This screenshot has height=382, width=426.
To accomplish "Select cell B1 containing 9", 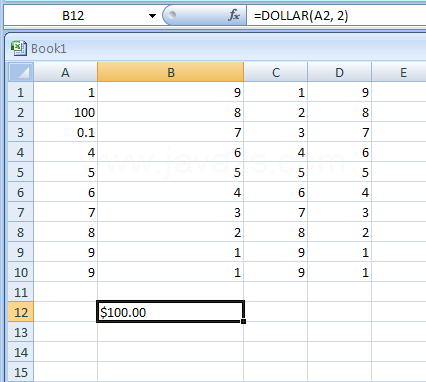I will pyautogui.click(x=171, y=92).
